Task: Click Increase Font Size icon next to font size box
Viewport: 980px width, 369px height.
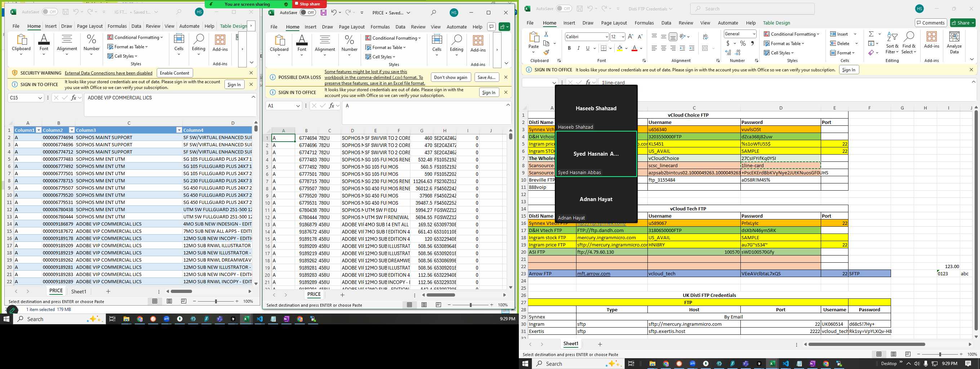Action: click(631, 36)
